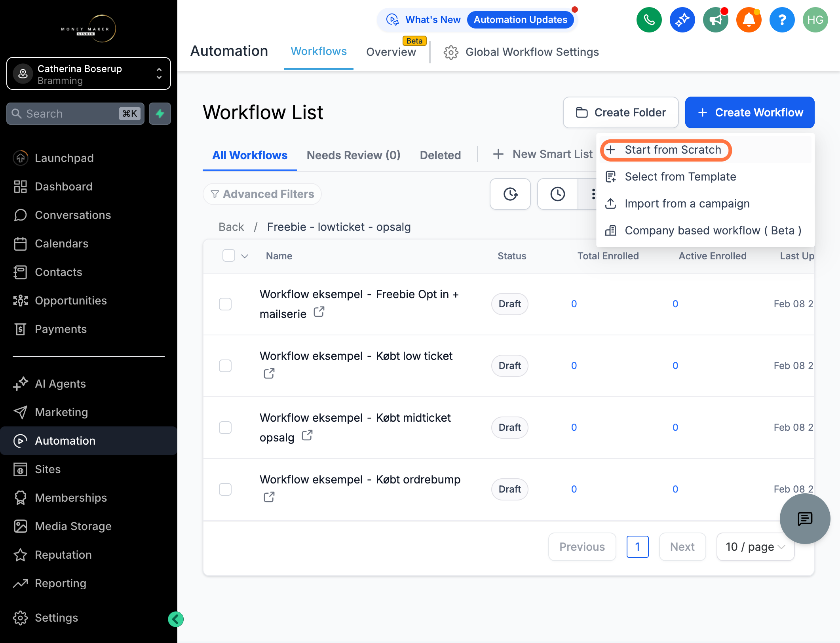Screen dimensions: 840x643
Task: Open the Create Workflow dropdown button
Action: (750, 112)
